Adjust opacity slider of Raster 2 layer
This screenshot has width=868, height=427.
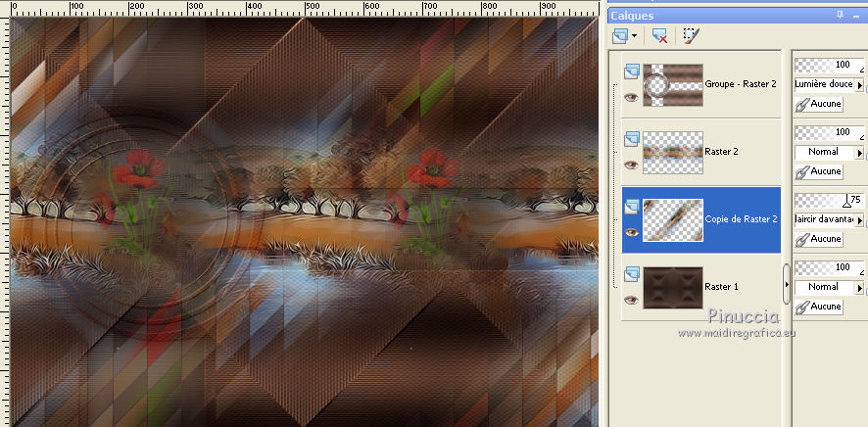coord(829,133)
